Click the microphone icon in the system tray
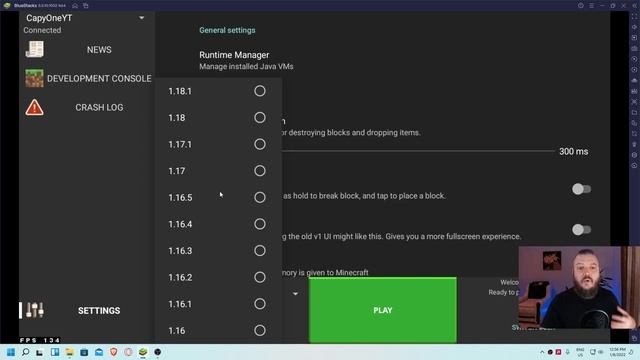640x360 pixels. point(567,352)
